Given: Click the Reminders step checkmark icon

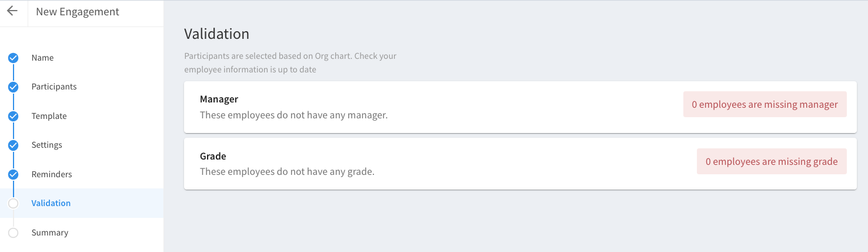Looking at the screenshot, I should click(x=13, y=174).
